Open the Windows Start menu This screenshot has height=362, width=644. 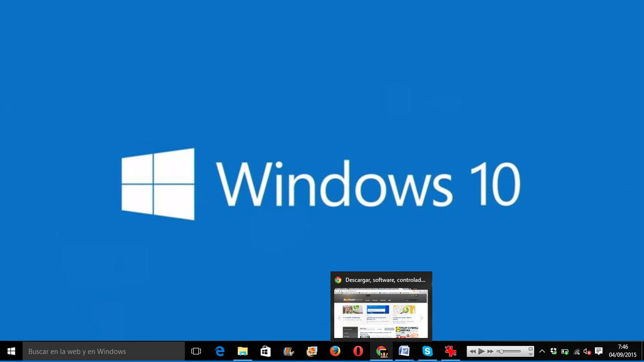tap(11, 351)
